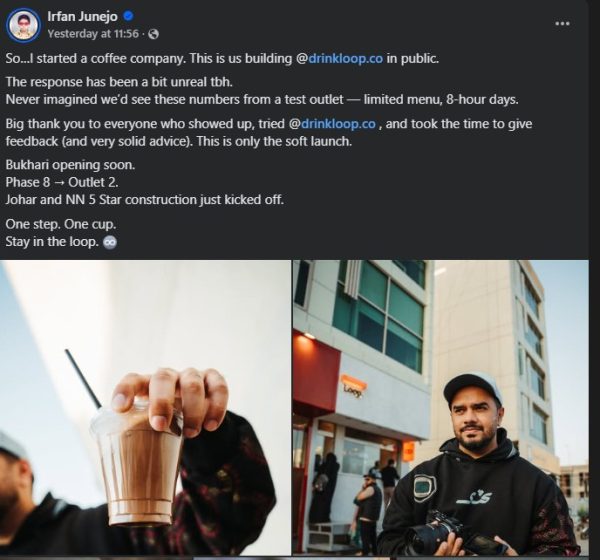Screen dimensions: 600x560
Task: Click the "Johar and NN 5 Star construction" line
Action: [x=145, y=200]
